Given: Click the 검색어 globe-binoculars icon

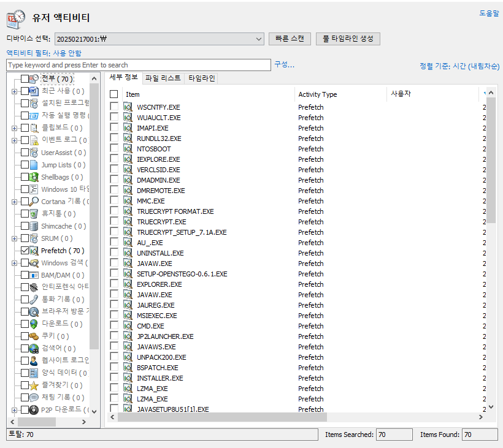Looking at the screenshot, I should (x=34, y=348).
